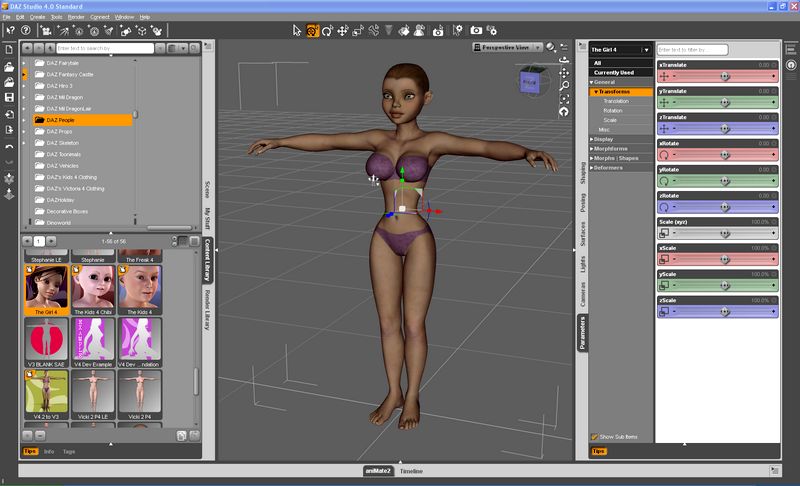Click the Tips button in Parameters pane
This screenshot has height=486, width=800.
tap(598, 451)
